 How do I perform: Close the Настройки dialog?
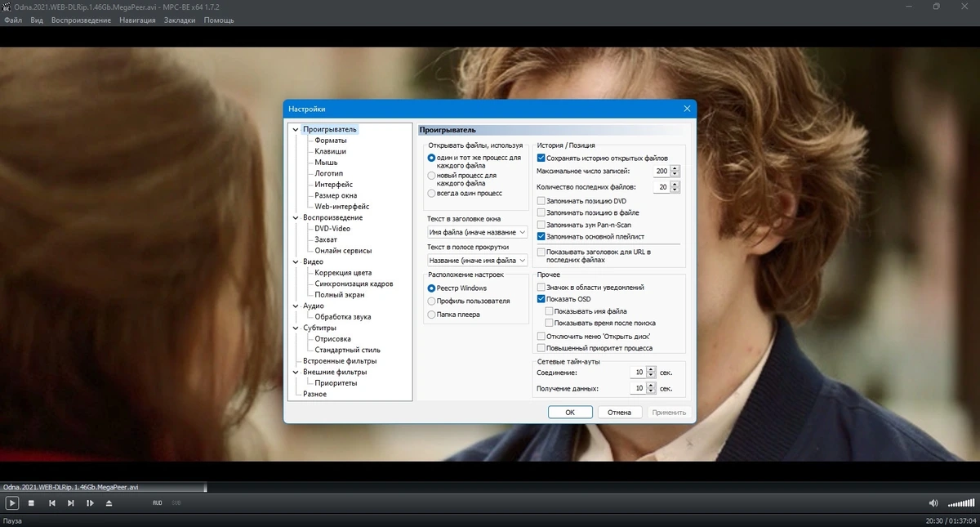pos(687,109)
